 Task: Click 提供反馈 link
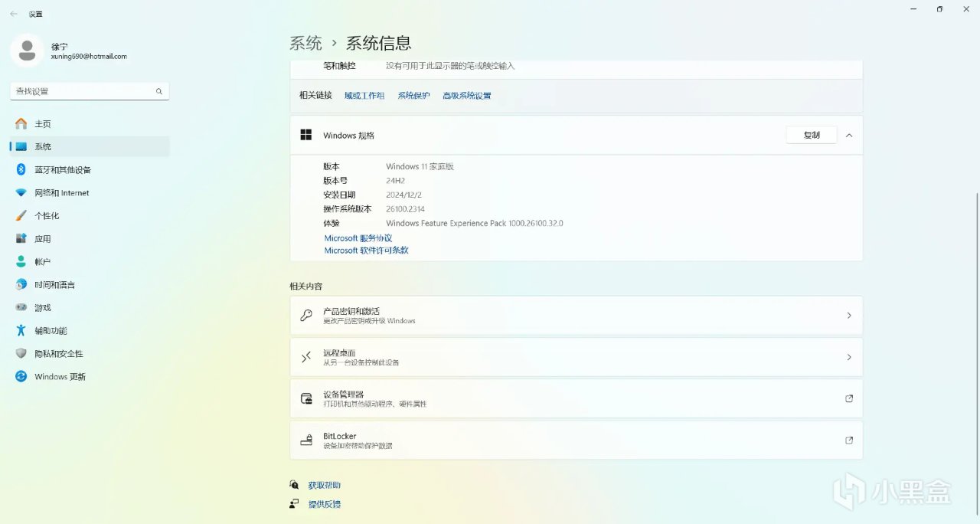tap(325, 504)
